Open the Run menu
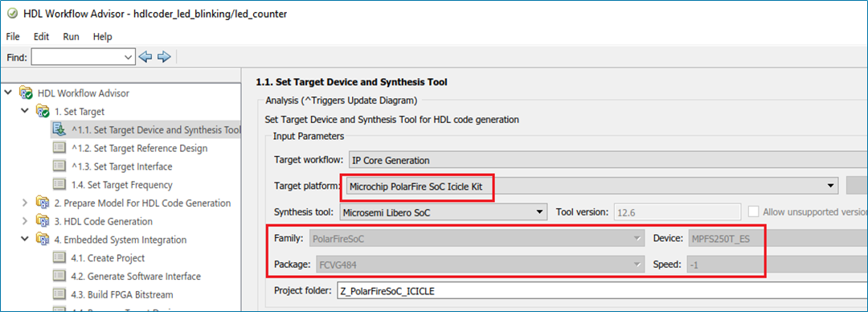This screenshot has height=312, width=868. coord(71,37)
